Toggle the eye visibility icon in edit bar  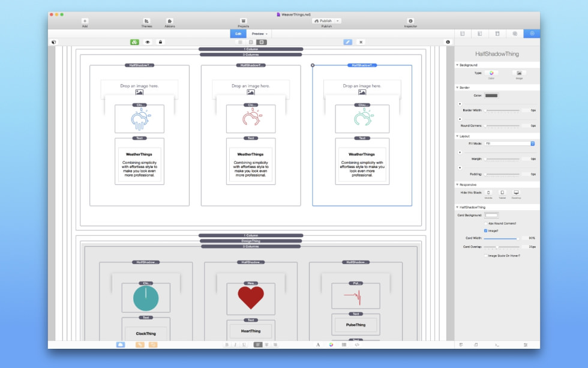(148, 42)
